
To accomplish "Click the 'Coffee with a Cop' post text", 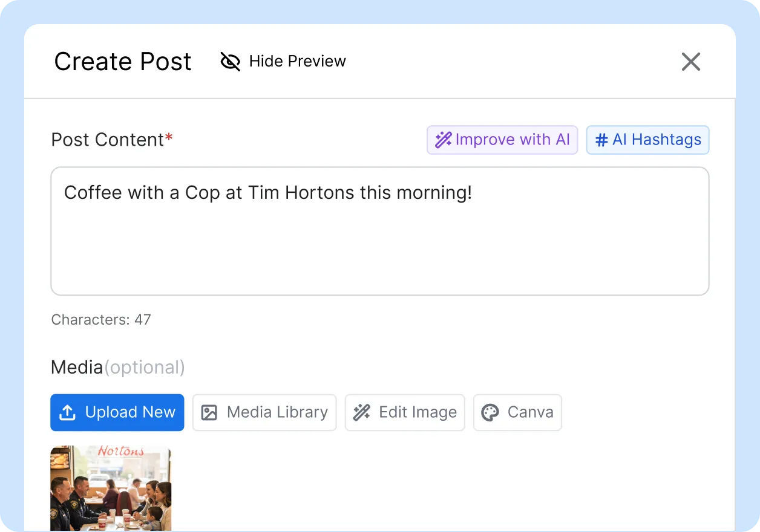I will coord(267,193).
